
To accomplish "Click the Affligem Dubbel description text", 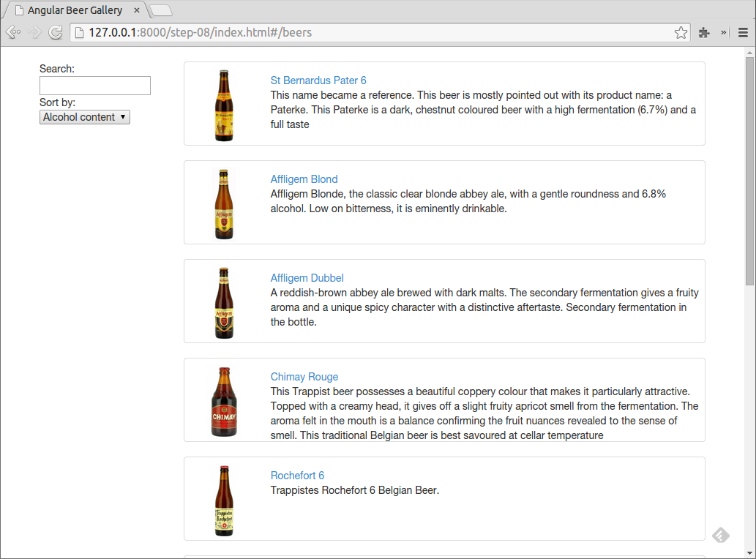I will (x=484, y=307).
